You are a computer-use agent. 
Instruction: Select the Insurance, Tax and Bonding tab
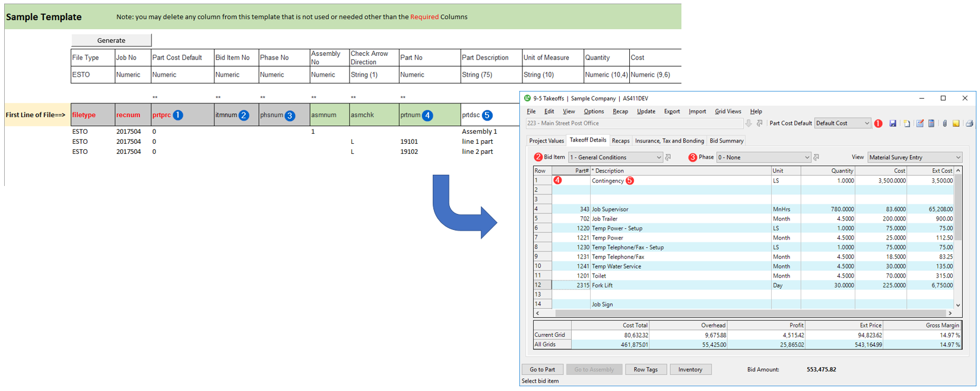pyautogui.click(x=669, y=141)
